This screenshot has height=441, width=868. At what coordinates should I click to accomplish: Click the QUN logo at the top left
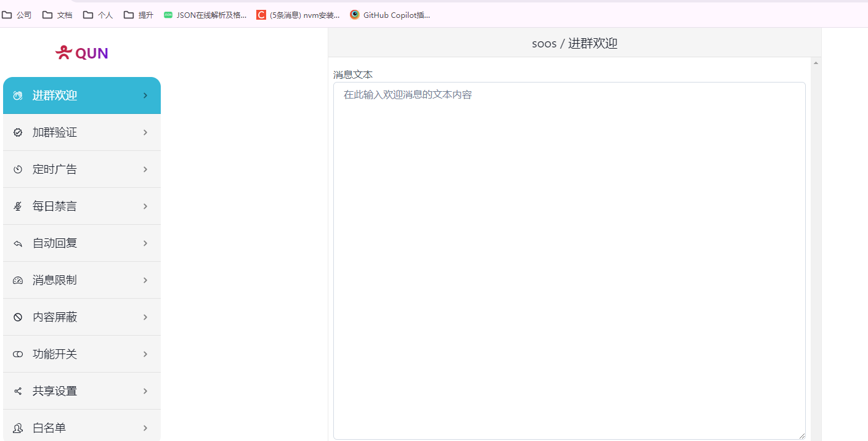point(81,52)
